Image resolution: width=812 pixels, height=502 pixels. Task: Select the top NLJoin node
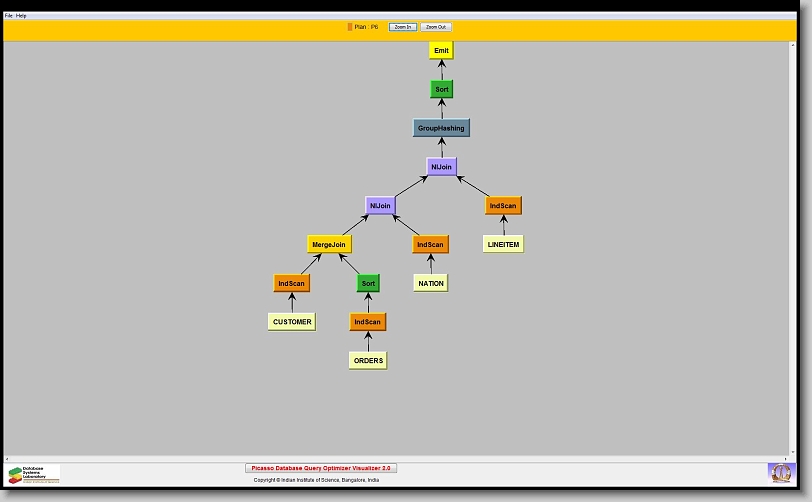coord(441,167)
